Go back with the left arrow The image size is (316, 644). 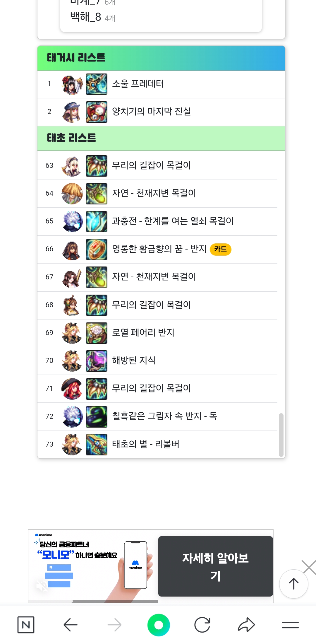[x=71, y=625]
